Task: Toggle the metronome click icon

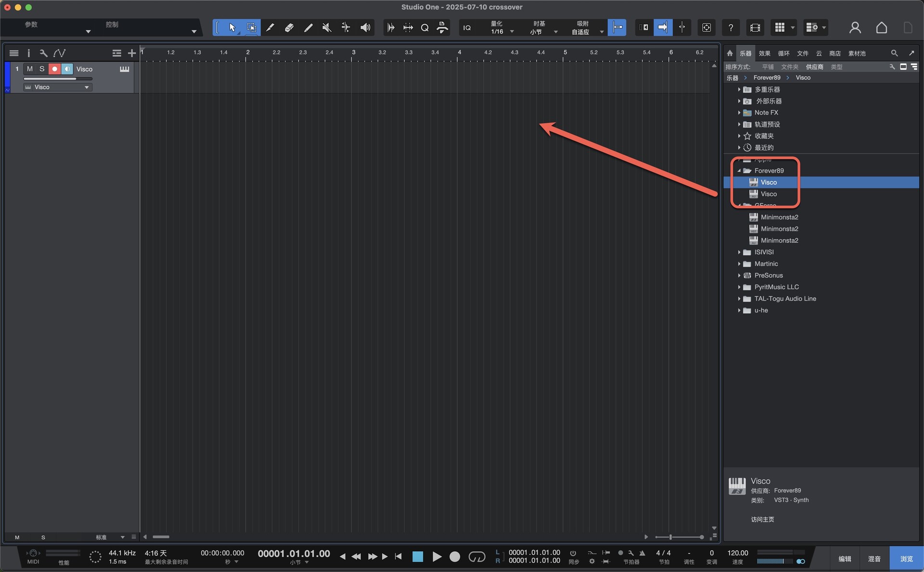Action: pos(642,553)
